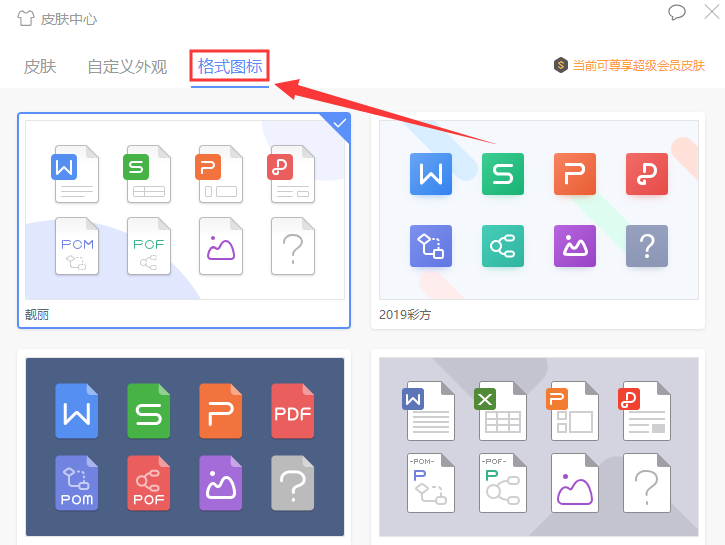The height and width of the screenshot is (545, 725).
Task: Click the gray question file in dark blue theme
Action: tap(293, 483)
